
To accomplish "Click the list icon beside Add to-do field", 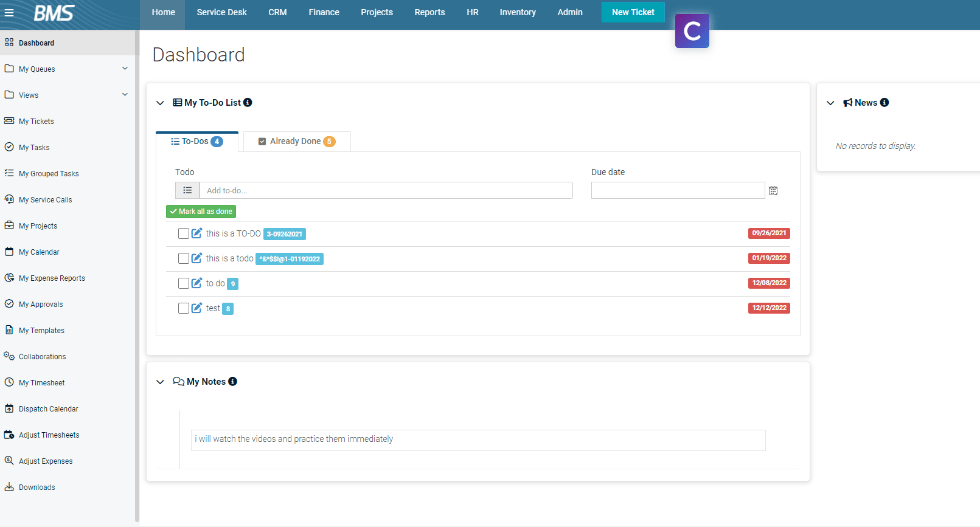I will point(187,190).
